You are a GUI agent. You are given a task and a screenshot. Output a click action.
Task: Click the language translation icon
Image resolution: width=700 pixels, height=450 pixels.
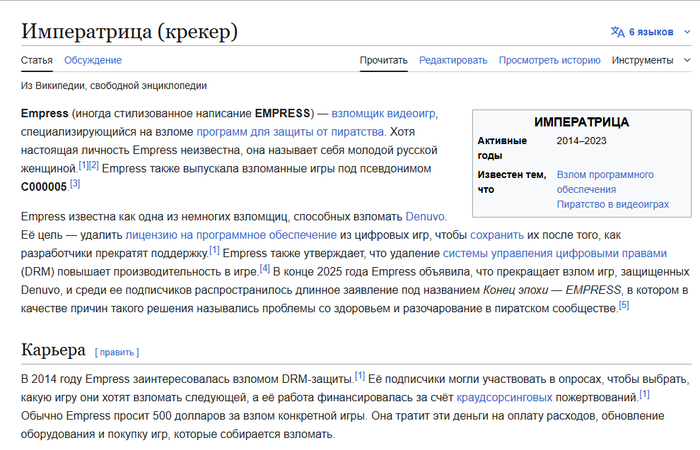(617, 32)
